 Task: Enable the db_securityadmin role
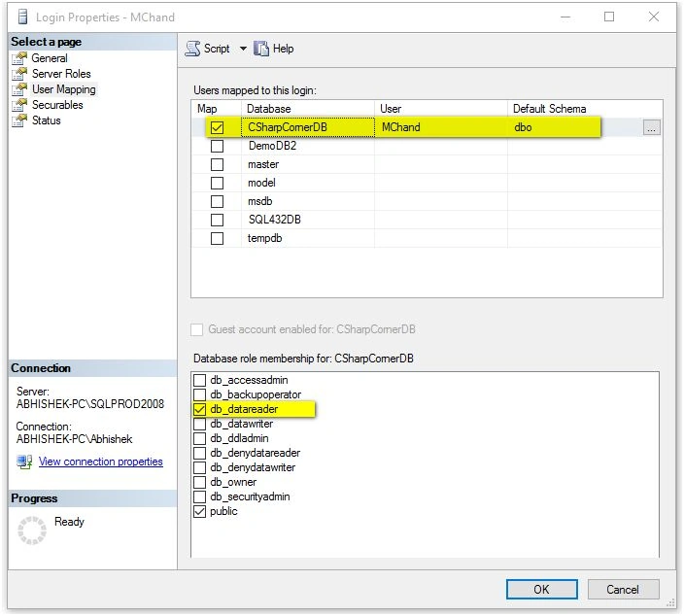pyautogui.click(x=199, y=496)
